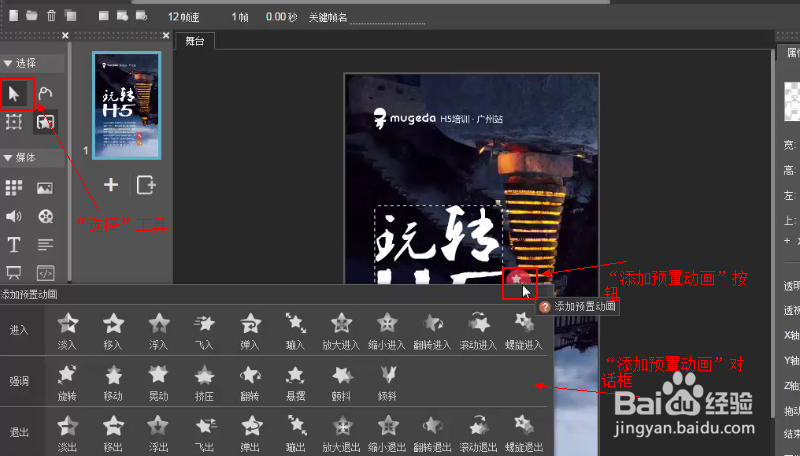Image resolution: width=800 pixels, height=456 pixels.
Task: Apply the 翻转进入 entrance animation
Action: (x=432, y=331)
